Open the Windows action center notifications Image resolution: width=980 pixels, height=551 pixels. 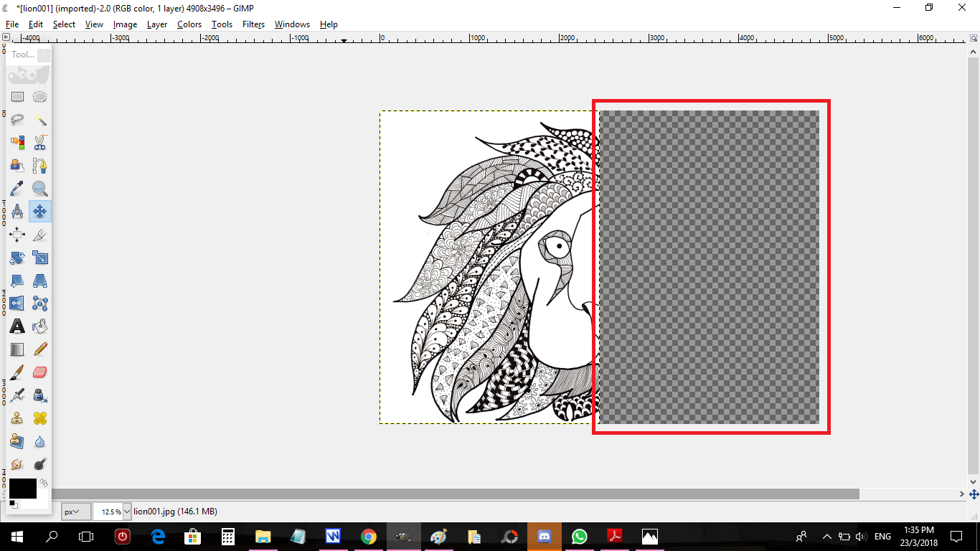coord(956,536)
